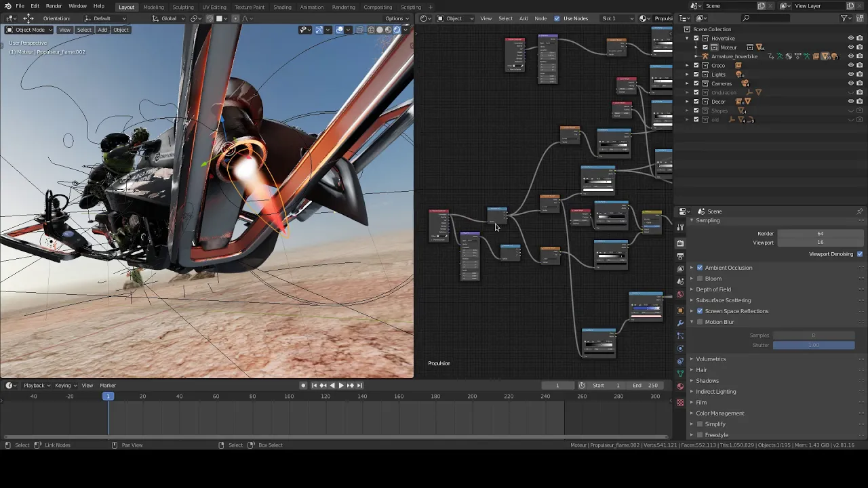Open the File menu
Screen dimensions: 868x488
(20, 6)
